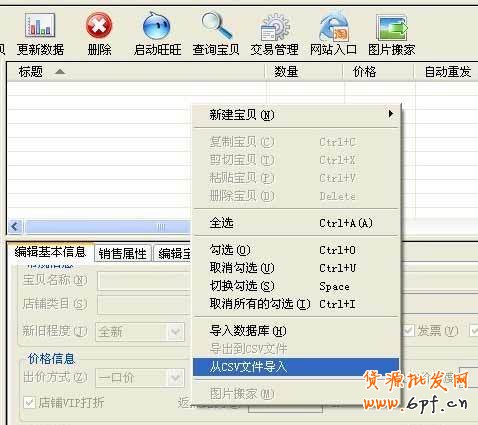This screenshot has width=478, height=425.
Task: Open 交易管理 gear icon
Action: tap(275, 27)
